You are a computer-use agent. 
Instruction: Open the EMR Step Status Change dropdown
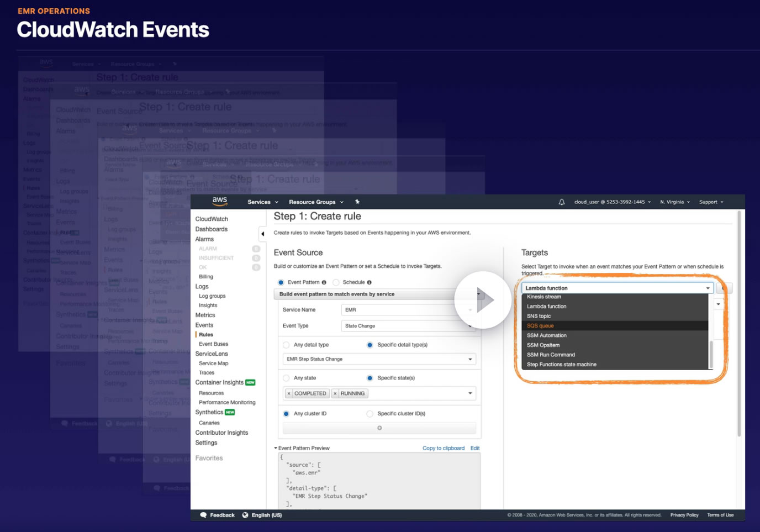point(379,359)
